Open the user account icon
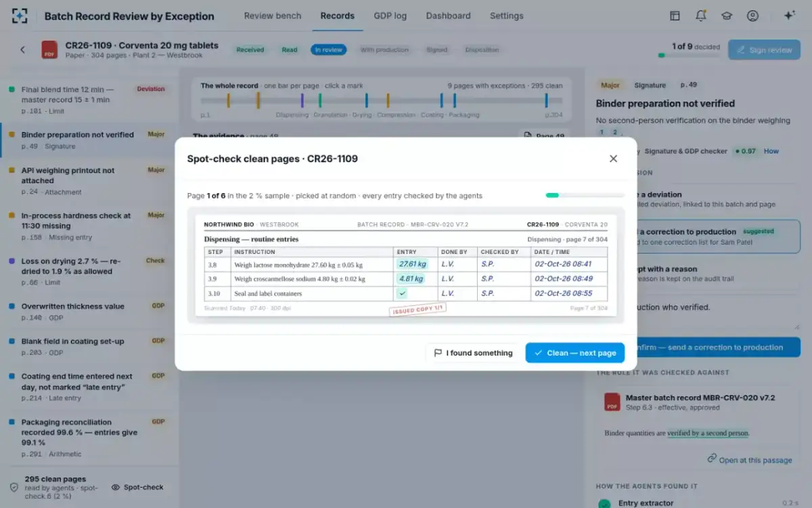The height and width of the screenshot is (508, 812). click(x=752, y=16)
